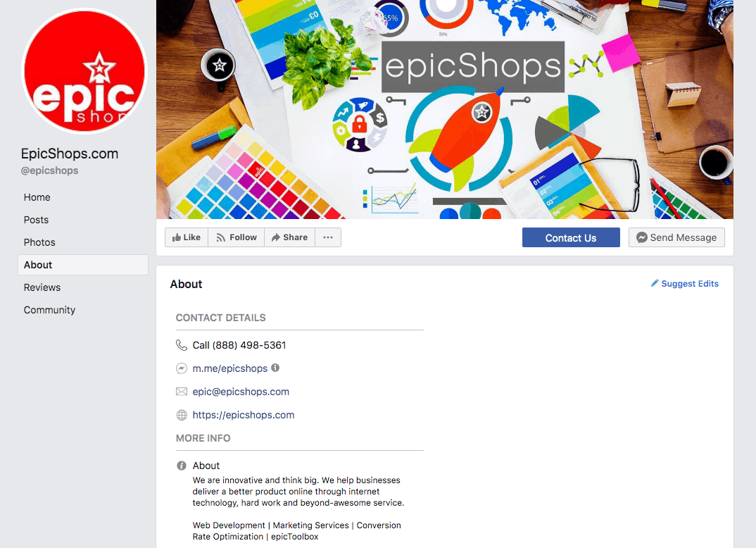
Task: Click the phone icon beside Call number
Action: coord(182,345)
